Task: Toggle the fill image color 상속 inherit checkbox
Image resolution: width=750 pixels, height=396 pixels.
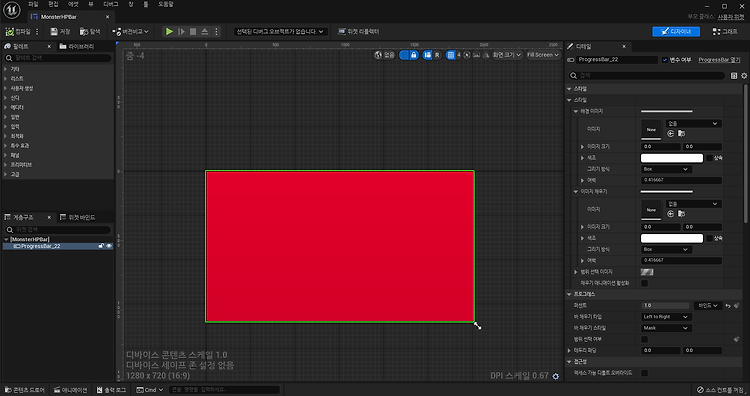Action: pyautogui.click(x=709, y=238)
